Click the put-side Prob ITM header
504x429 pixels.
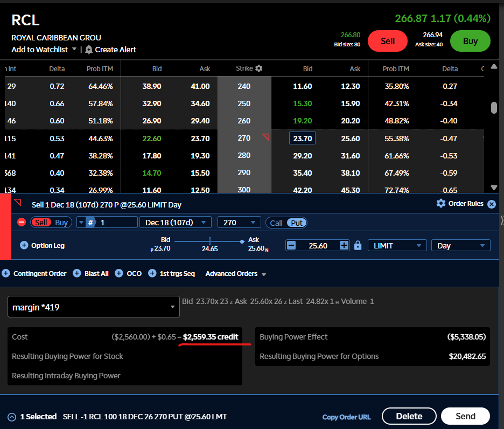[x=396, y=68]
